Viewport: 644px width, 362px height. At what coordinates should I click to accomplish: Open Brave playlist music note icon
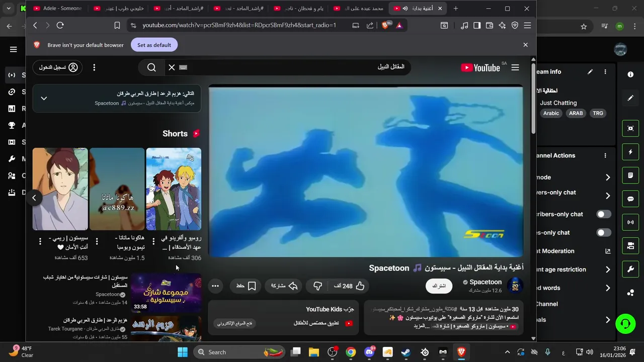(x=464, y=25)
